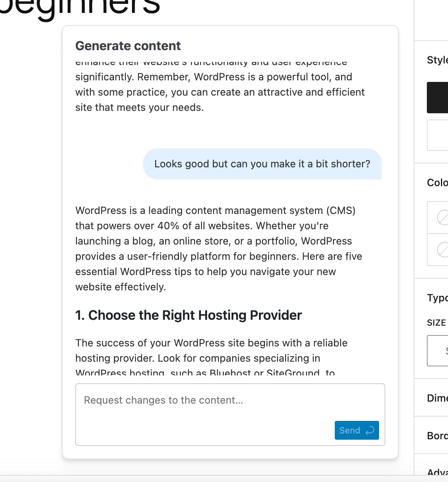The image size is (448, 482).
Task: Expand the Advanced panel in sidebar
Action: tap(437, 472)
